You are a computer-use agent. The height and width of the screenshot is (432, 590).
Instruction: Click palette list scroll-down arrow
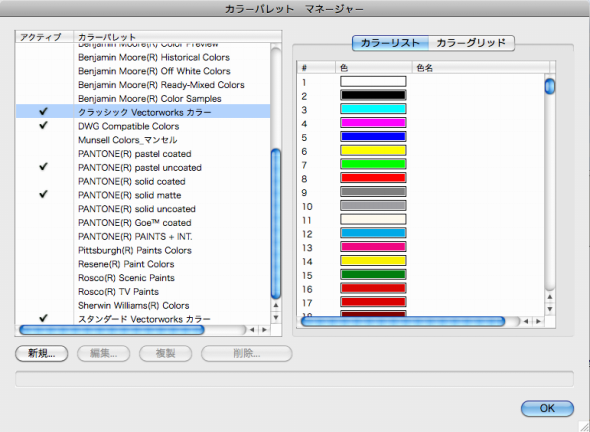pyautogui.click(x=276, y=317)
